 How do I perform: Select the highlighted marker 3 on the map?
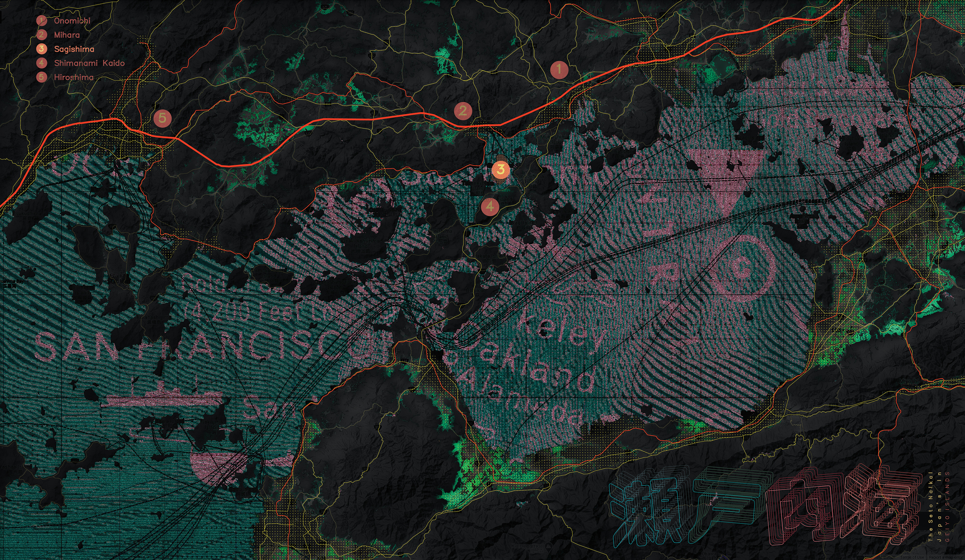pos(501,169)
